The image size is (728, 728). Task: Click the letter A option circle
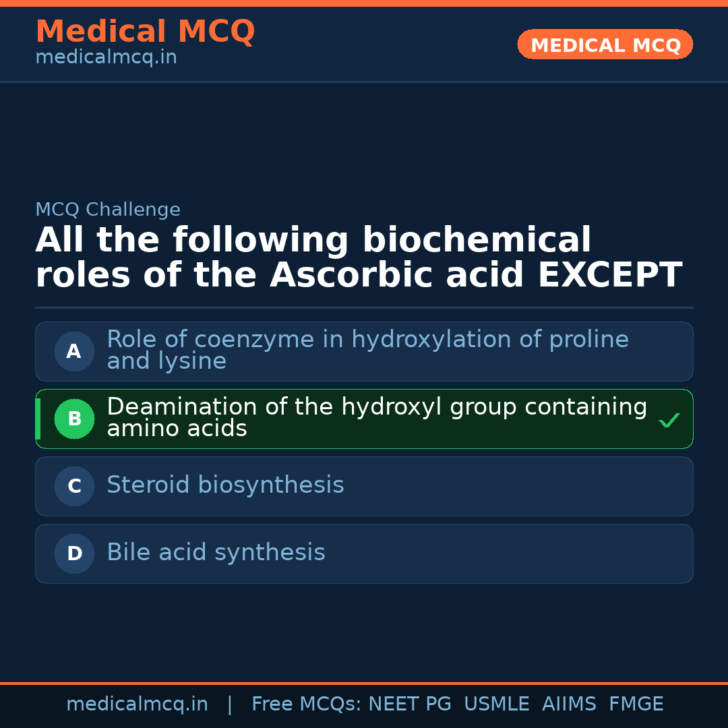coord(74,351)
